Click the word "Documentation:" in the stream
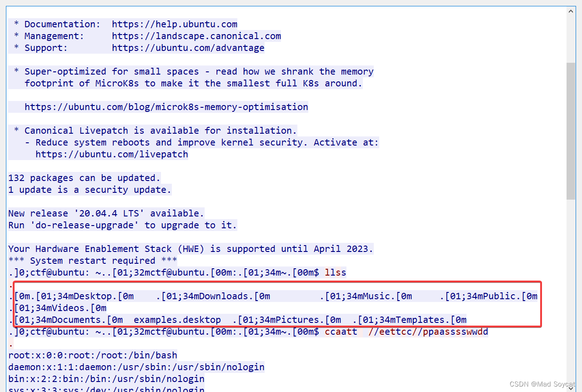The height and width of the screenshot is (392, 582). 62,24
